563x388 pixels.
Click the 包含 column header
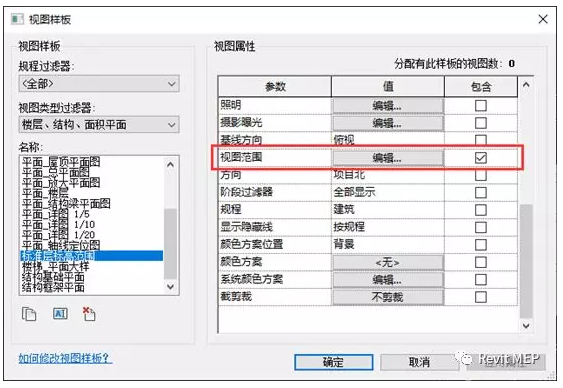coord(481,87)
